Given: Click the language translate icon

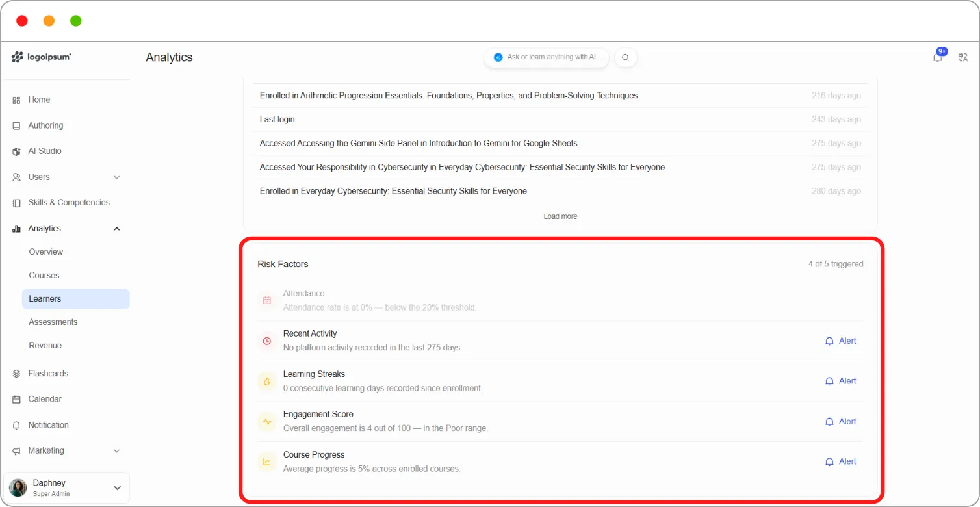Looking at the screenshot, I should coord(963,57).
